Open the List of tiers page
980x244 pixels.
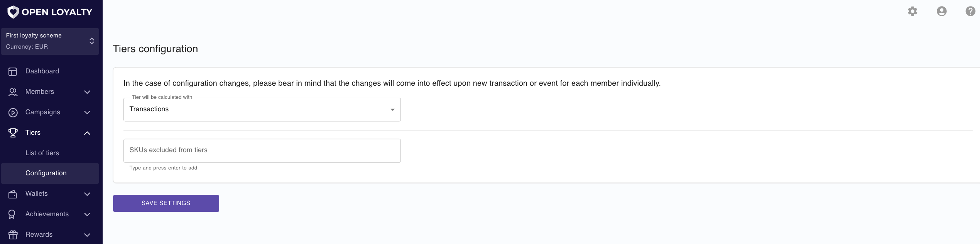[42, 153]
